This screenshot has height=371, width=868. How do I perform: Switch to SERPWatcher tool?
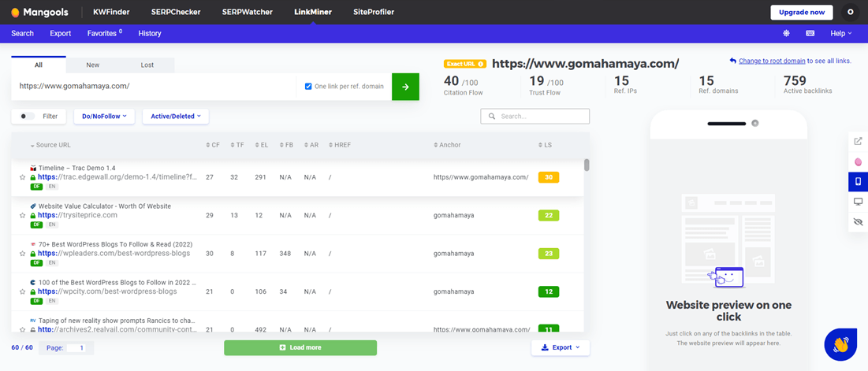coord(248,12)
